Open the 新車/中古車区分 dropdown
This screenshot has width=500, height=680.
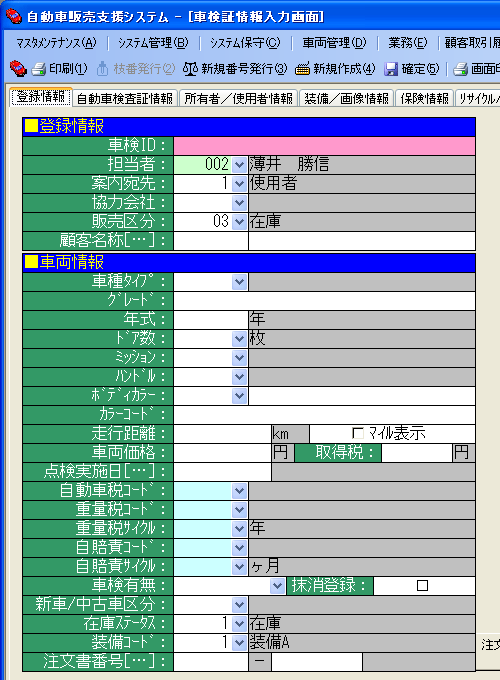coord(239,605)
